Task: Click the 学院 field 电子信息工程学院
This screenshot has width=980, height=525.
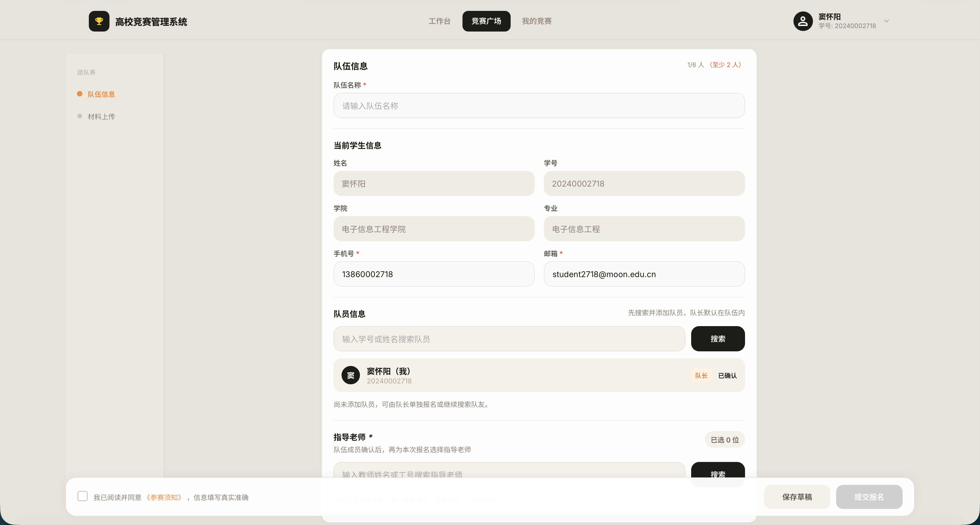Action: coord(434,229)
